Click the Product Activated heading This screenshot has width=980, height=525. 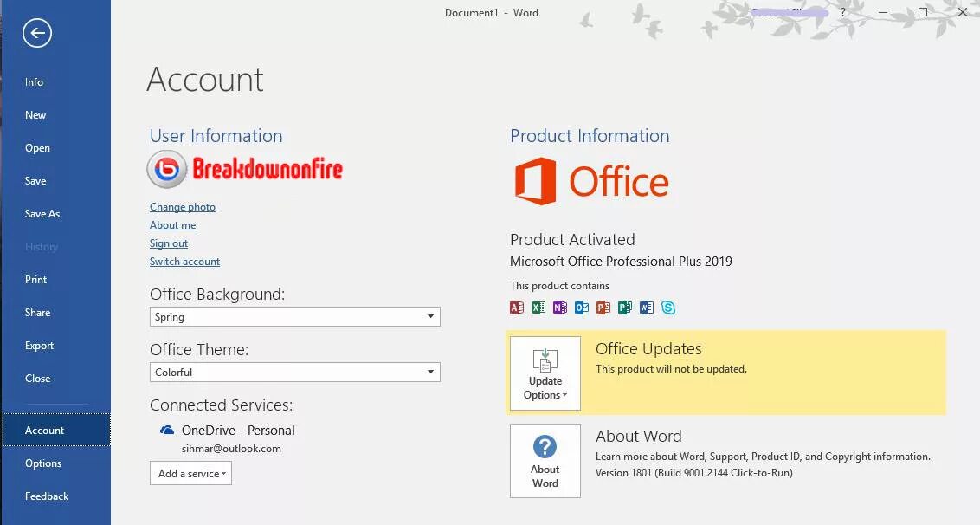point(572,239)
